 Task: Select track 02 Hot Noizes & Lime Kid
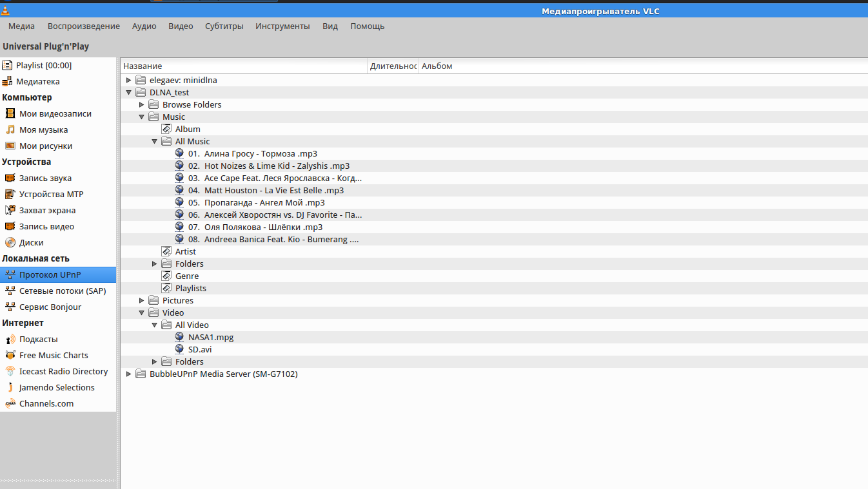tap(269, 166)
